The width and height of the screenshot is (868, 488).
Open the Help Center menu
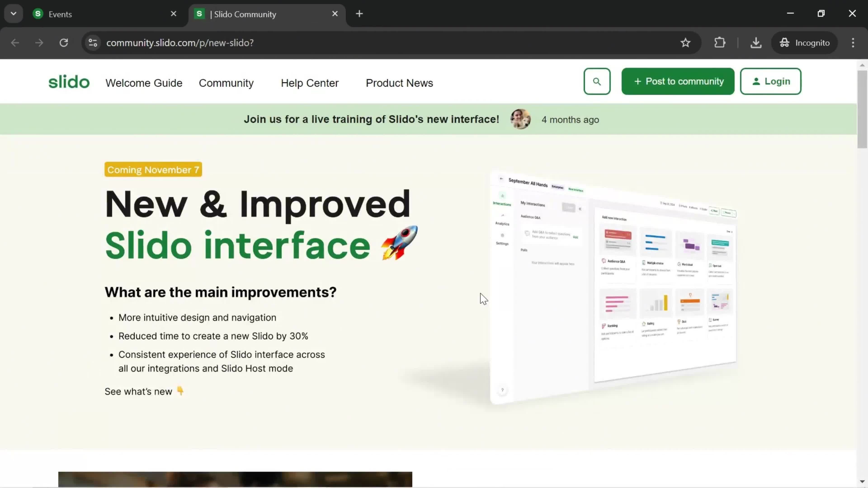[310, 83]
